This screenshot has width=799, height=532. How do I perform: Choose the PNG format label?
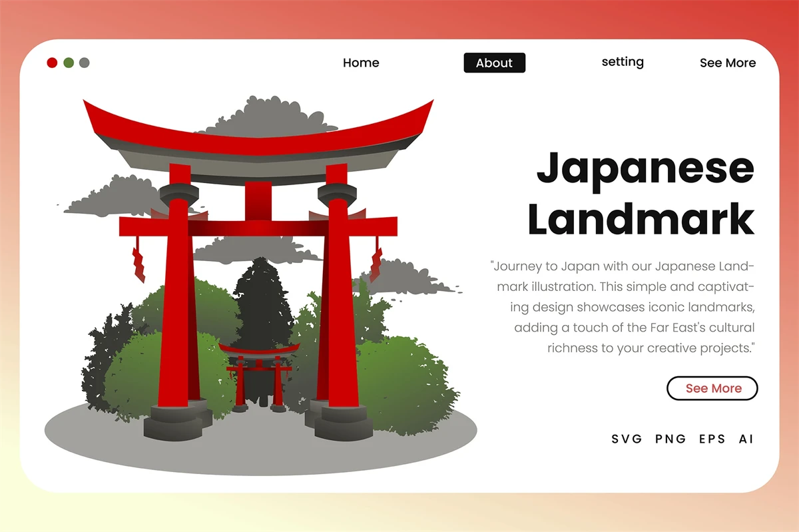670,439
